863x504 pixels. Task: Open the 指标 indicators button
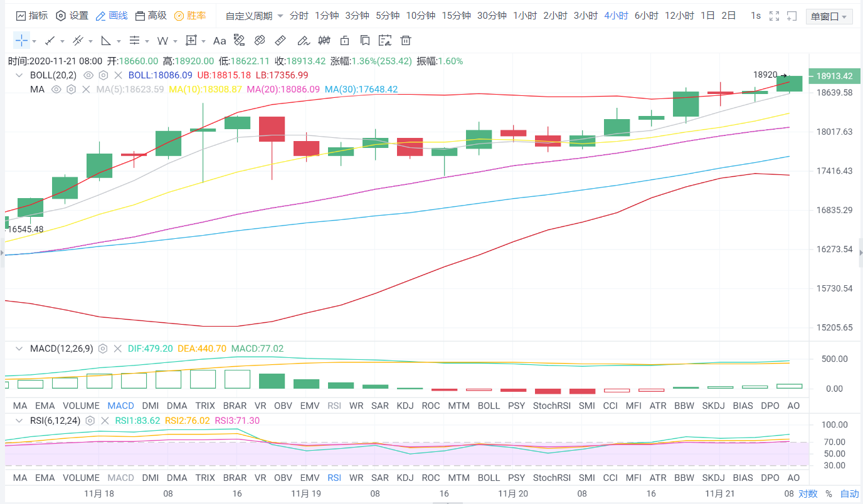[31, 16]
